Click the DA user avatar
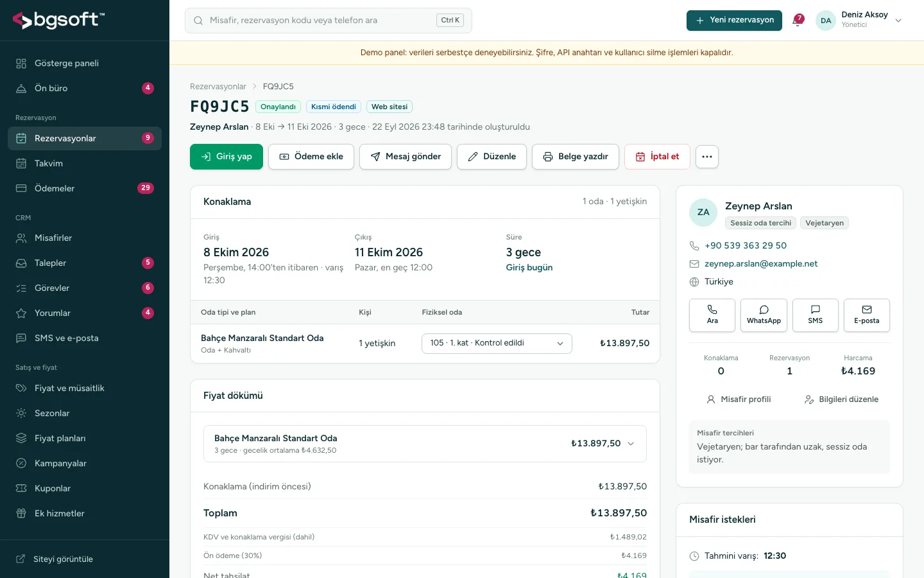 tap(826, 21)
